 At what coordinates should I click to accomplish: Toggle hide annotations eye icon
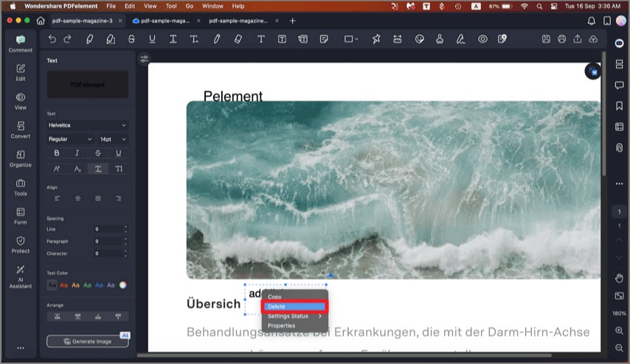pyautogui.click(x=482, y=39)
